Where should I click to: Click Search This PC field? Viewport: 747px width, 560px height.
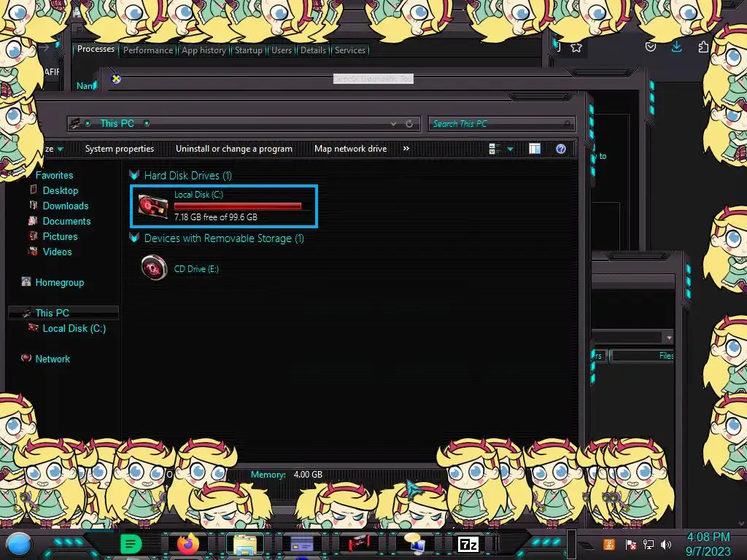point(502,124)
